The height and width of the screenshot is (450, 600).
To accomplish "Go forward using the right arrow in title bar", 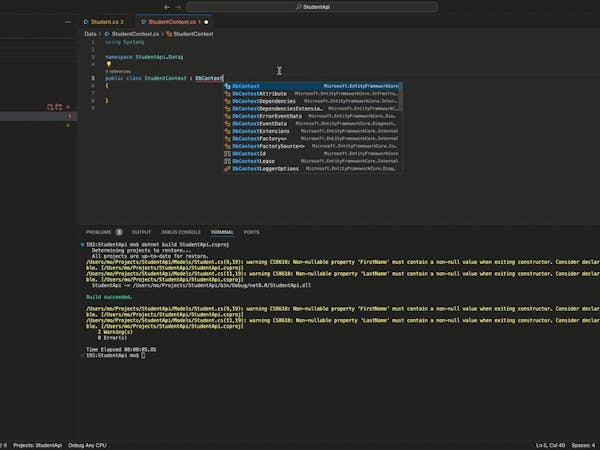I will [178, 7].
